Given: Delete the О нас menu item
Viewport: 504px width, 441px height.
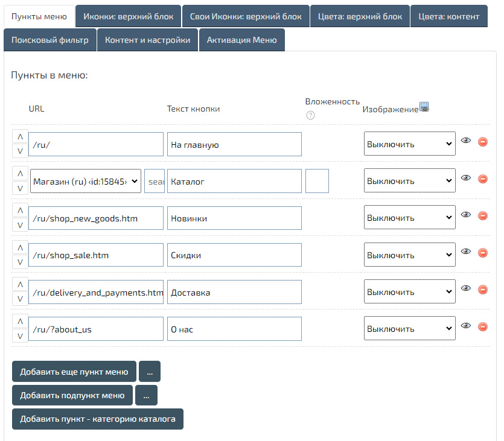Looking at the screenshot, I should tap(483, 327).
